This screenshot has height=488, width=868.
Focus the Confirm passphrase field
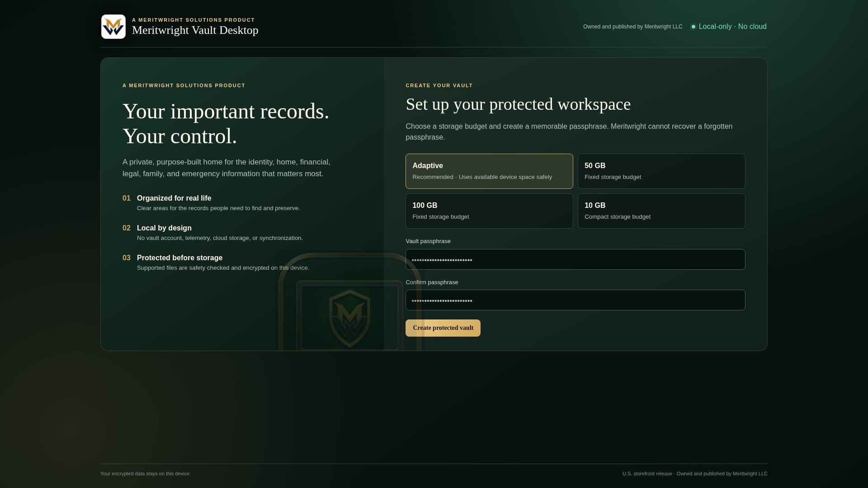(x=575, y=300)
